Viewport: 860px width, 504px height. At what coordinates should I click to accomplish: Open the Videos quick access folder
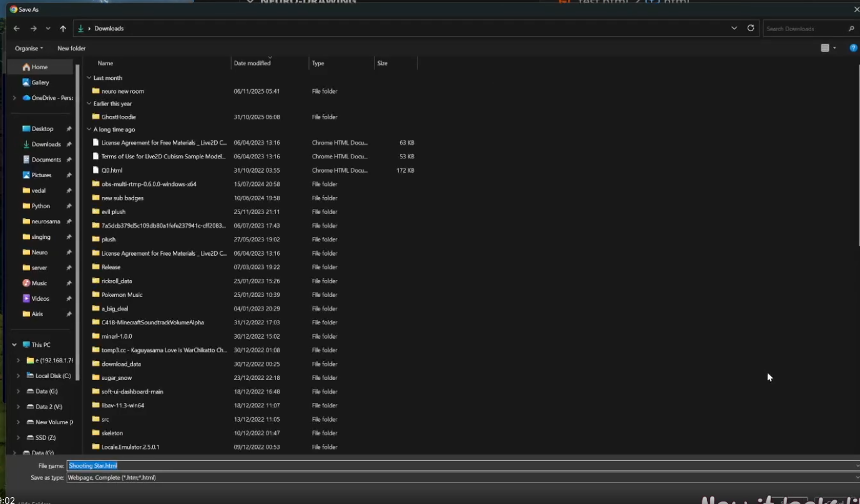[x=41, y=299]
